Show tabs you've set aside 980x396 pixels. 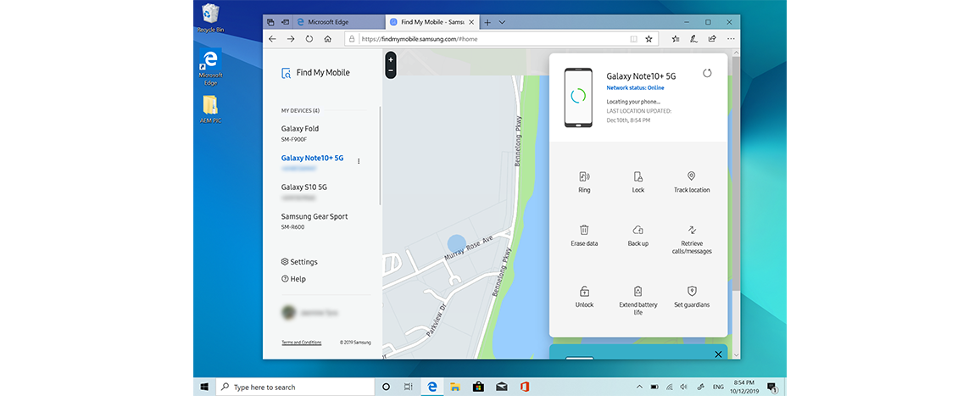(270, 22)
